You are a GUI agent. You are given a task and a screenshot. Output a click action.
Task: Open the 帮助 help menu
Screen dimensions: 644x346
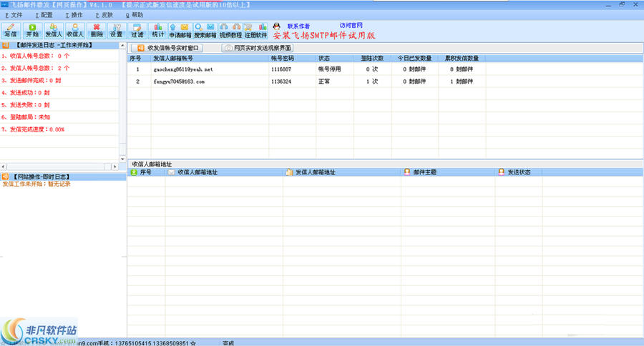point(135,15)
